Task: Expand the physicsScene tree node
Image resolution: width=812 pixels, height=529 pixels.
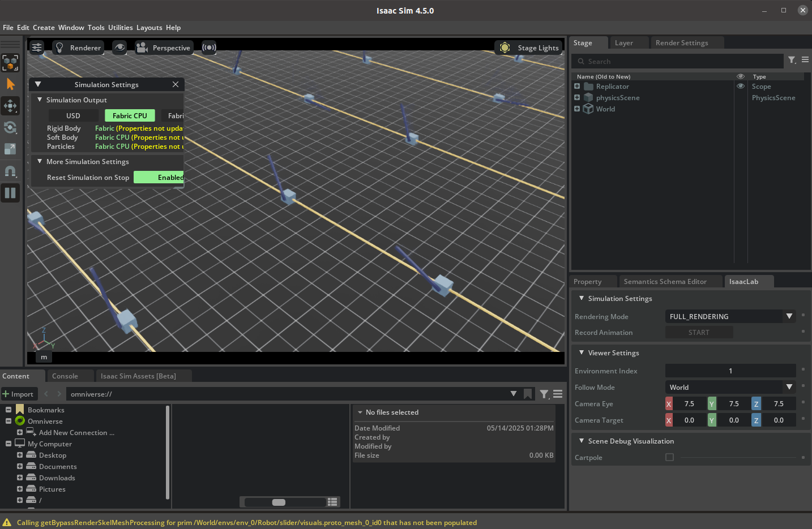Action: [x=577, y=97]
